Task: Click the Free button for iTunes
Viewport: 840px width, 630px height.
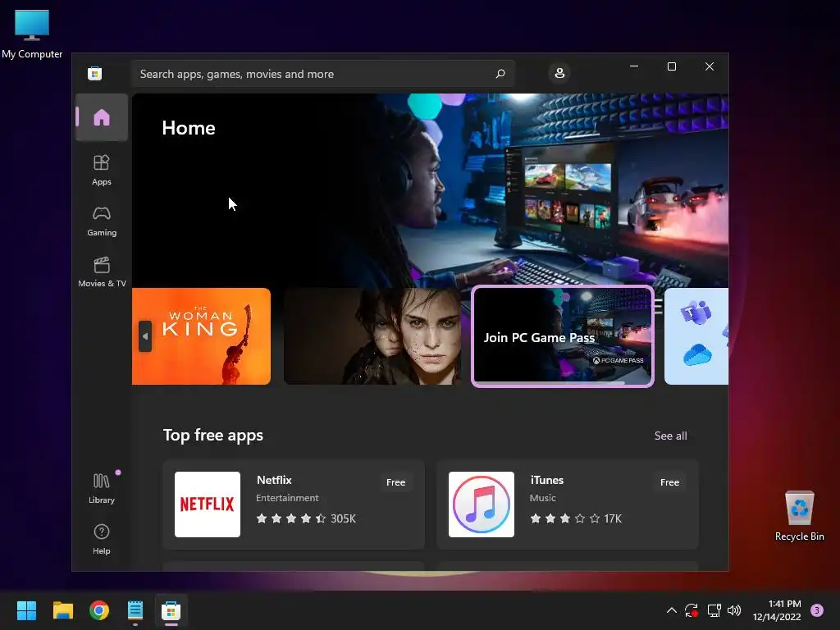Action: (x=669, y=482)
